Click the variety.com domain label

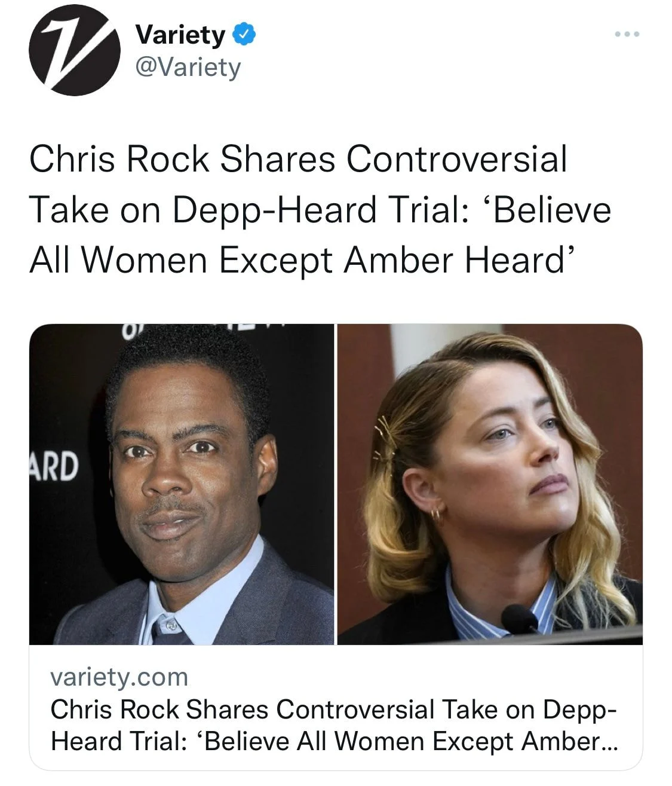click(x=119, y=677)
